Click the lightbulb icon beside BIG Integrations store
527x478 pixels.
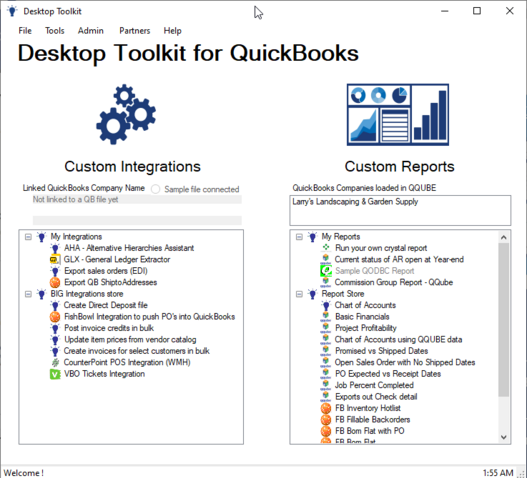pos(42,294)
